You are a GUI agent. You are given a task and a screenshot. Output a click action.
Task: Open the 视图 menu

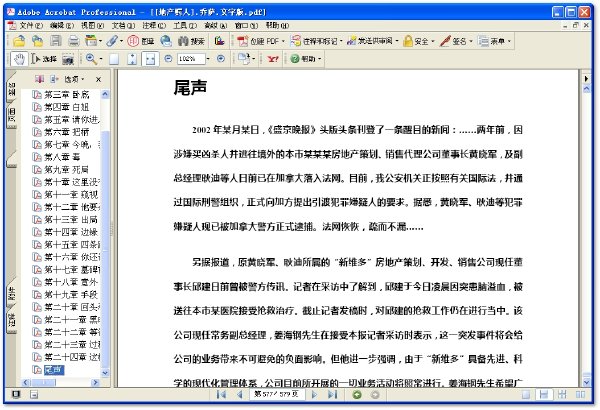pyautogui.click(x=92, y=25)
